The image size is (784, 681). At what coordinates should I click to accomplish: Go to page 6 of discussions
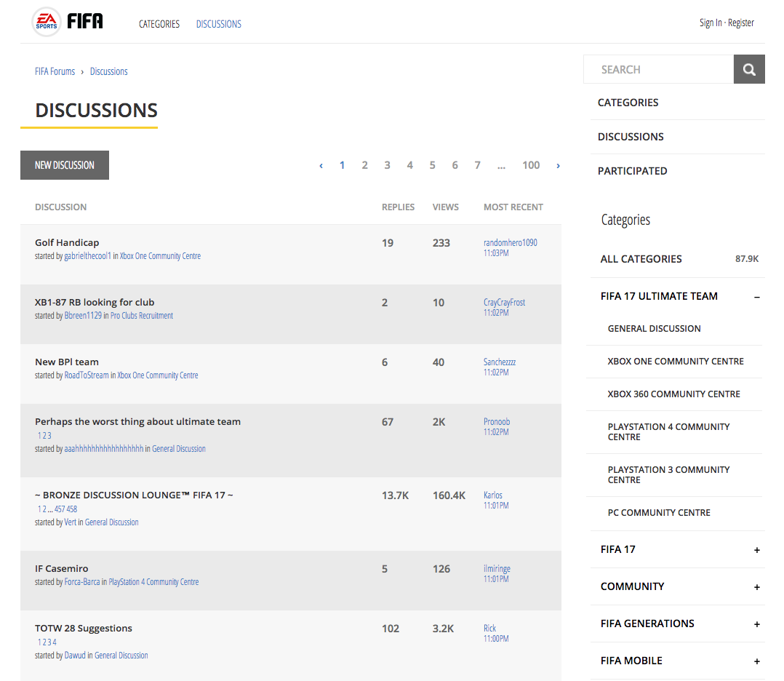click(x=455, y=165)
